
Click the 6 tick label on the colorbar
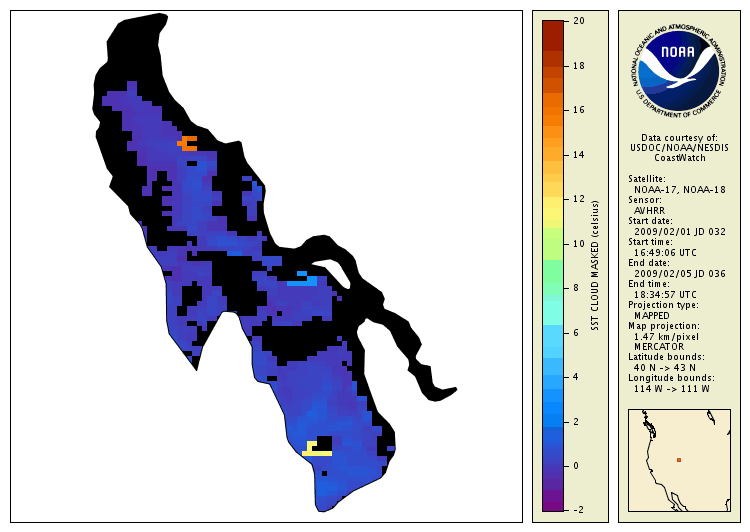[x=576, y=333]
